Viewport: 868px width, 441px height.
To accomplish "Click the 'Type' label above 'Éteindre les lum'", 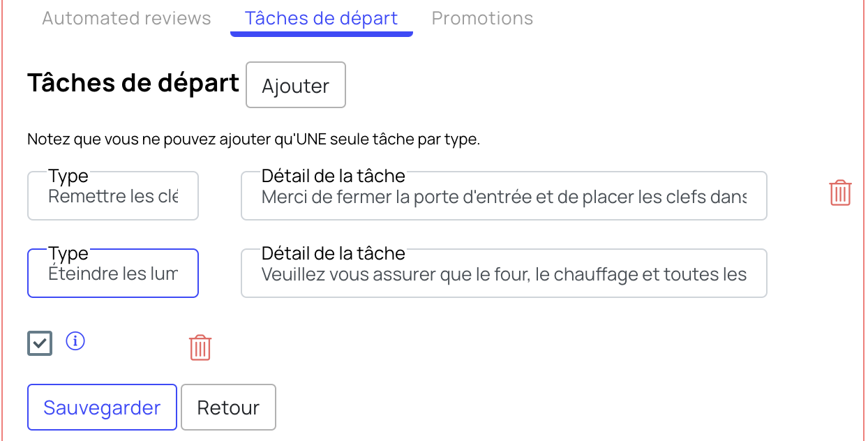I will tap(68, 254).
